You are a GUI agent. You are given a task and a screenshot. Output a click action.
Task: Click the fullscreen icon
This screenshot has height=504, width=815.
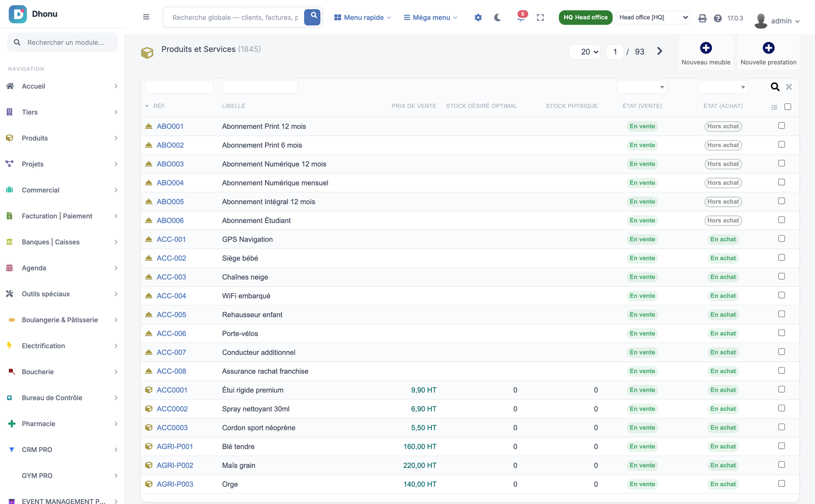point(540,18)
